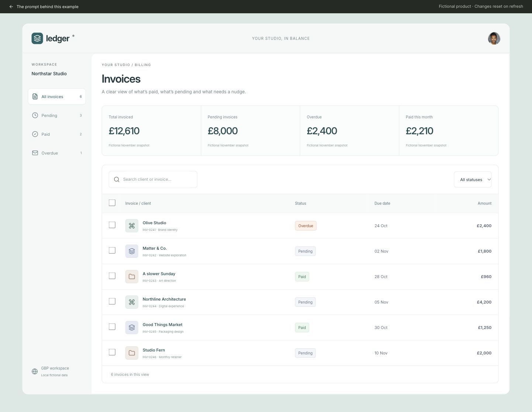Screen dimensions: 532x412
Task: Open the All statuses filter dropdown
Action: [473, 180]
